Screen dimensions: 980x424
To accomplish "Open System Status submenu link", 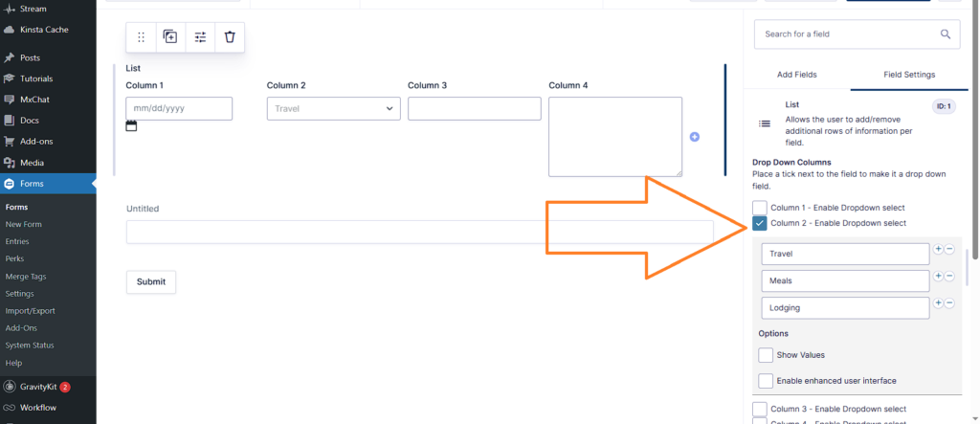I will click(30, 346).
